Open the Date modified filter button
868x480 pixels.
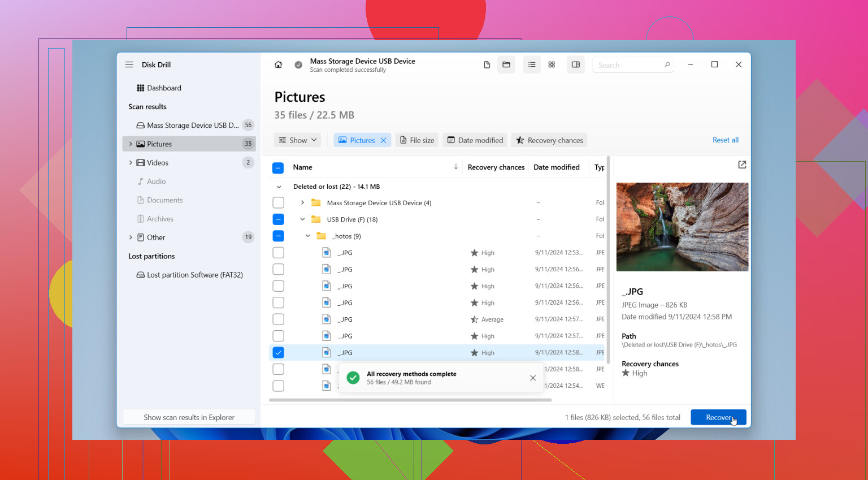click(x=475, y=140)
